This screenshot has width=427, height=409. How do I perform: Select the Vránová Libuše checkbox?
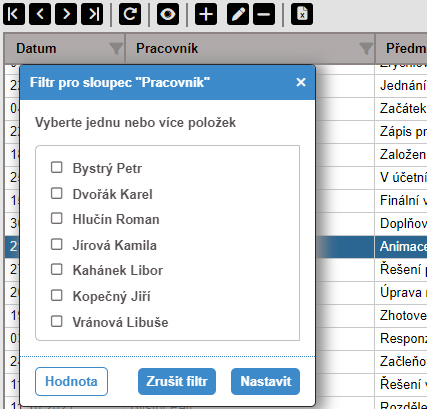click(x=57, y=322)
